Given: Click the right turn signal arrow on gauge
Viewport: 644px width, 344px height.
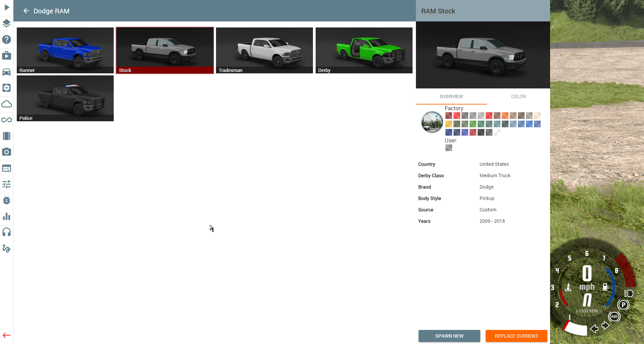Looking at the screenshot, I should 605,325.
